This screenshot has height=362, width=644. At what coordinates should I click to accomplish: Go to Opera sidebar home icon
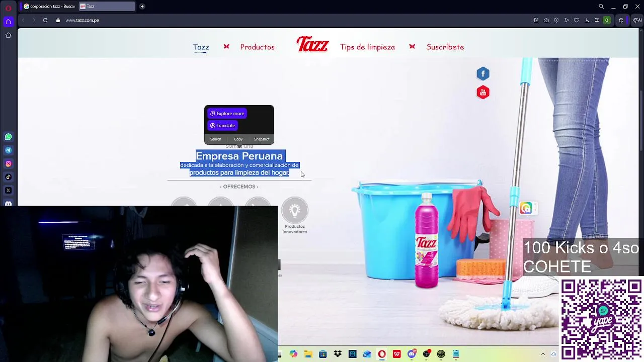[x=8, y=22]
